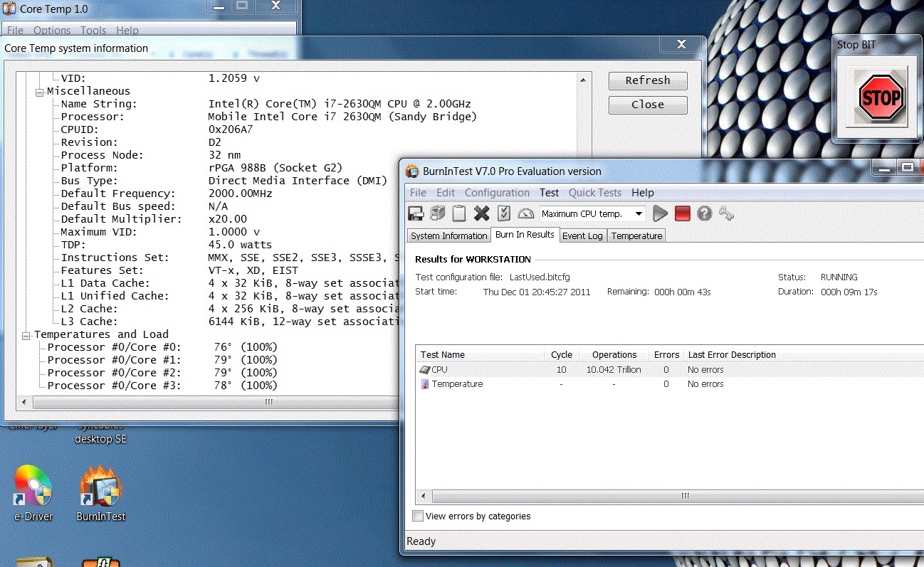
Task: Select the Processor #0/Core #3 row
Action: pos(162,386)
